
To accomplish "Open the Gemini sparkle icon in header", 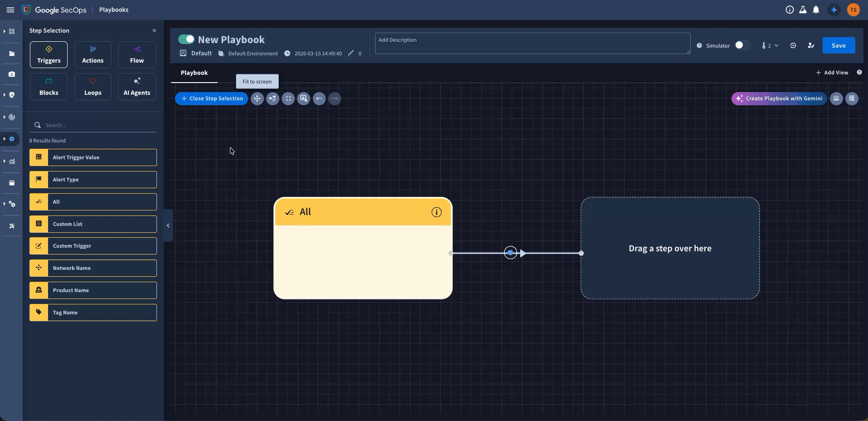I will (x=834, y=10).
